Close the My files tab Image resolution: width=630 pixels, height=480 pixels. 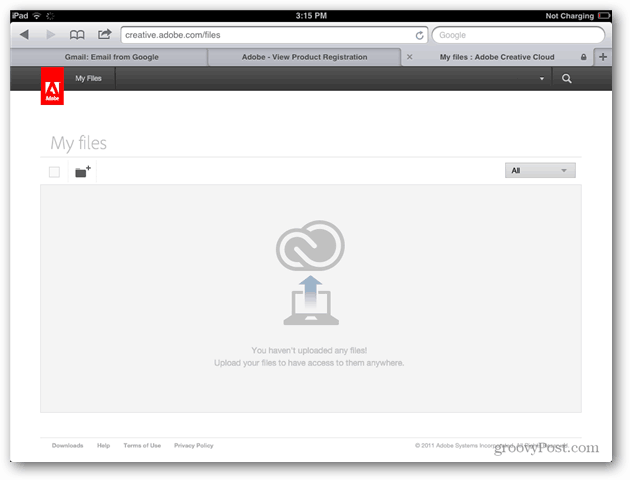click(x=409, y=57)
